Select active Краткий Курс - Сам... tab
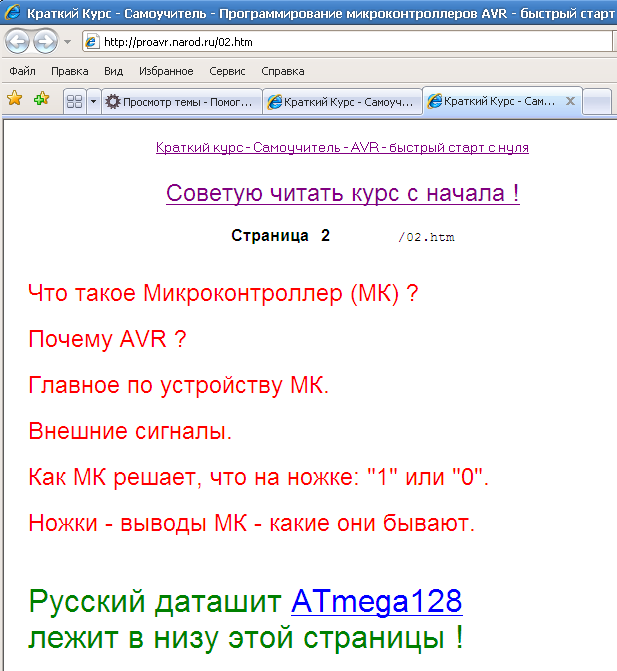 502,101
